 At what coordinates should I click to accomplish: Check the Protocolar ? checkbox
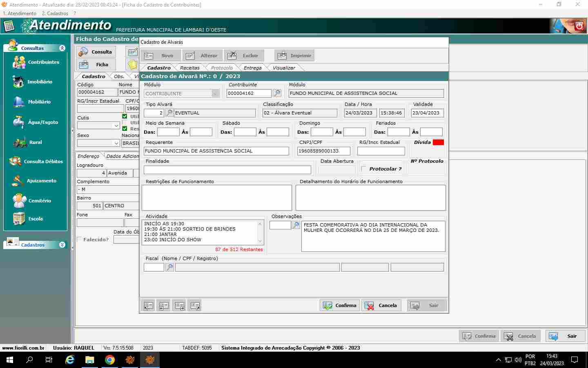pyautogui.click(x=364, y=169)
